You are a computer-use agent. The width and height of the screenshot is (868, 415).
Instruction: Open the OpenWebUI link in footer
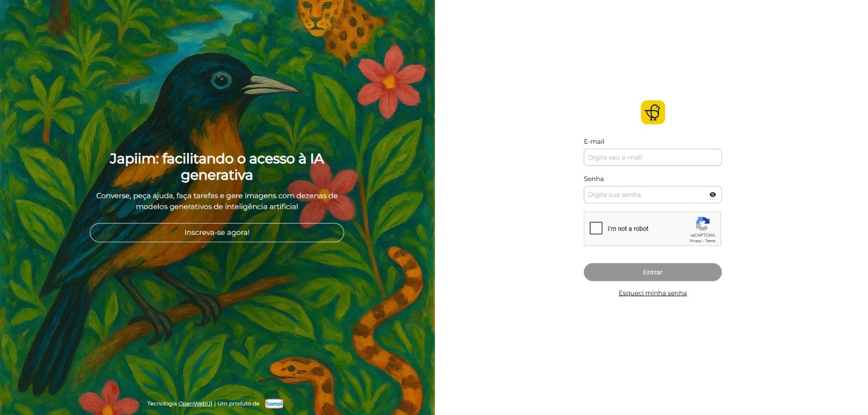(195, 404)
